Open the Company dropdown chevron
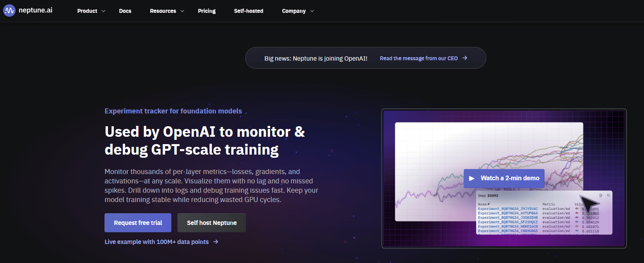The image size is (644, 263). [312, 11]
